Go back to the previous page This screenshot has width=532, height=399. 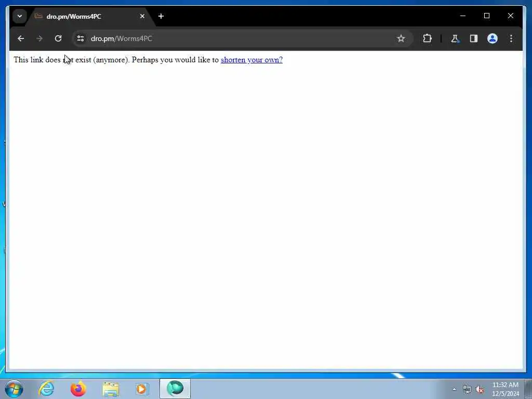21,38
